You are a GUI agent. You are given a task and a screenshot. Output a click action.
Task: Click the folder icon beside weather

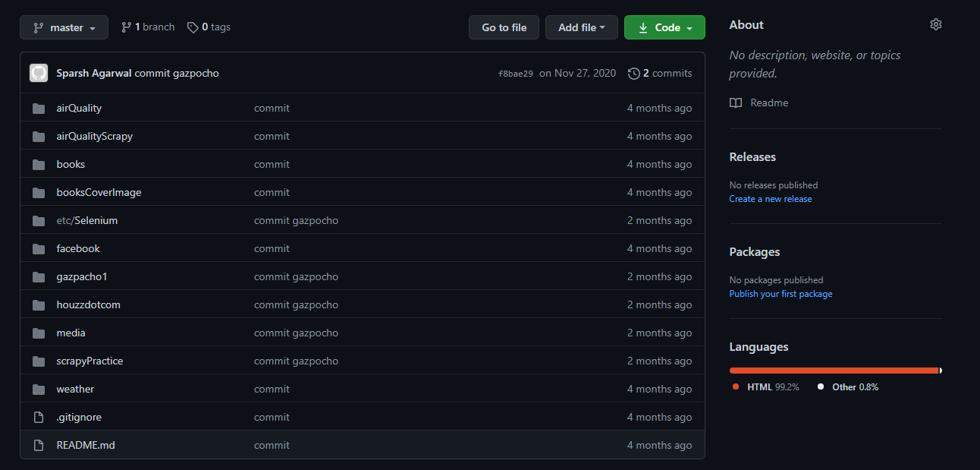click(x=39, y=389)
